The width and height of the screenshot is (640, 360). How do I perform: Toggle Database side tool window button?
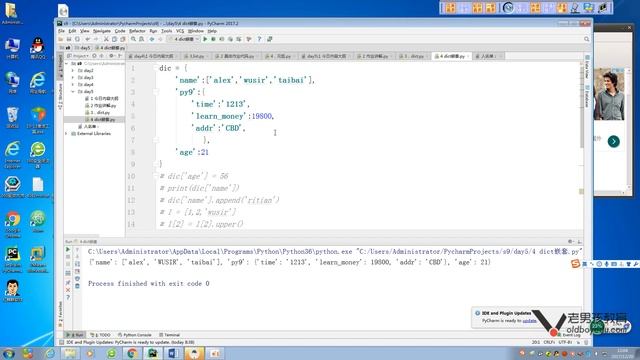(x=587, y=96)
